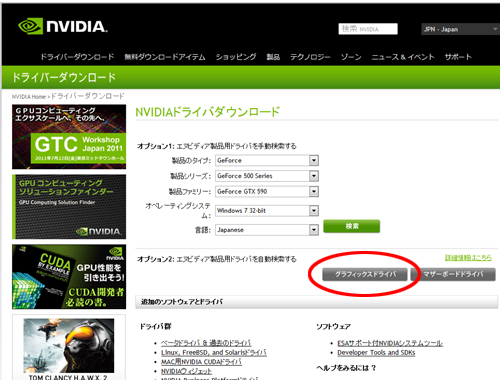Focus the NVIDIA search box
Screen dimensions: 500x380
coord(368,29)
